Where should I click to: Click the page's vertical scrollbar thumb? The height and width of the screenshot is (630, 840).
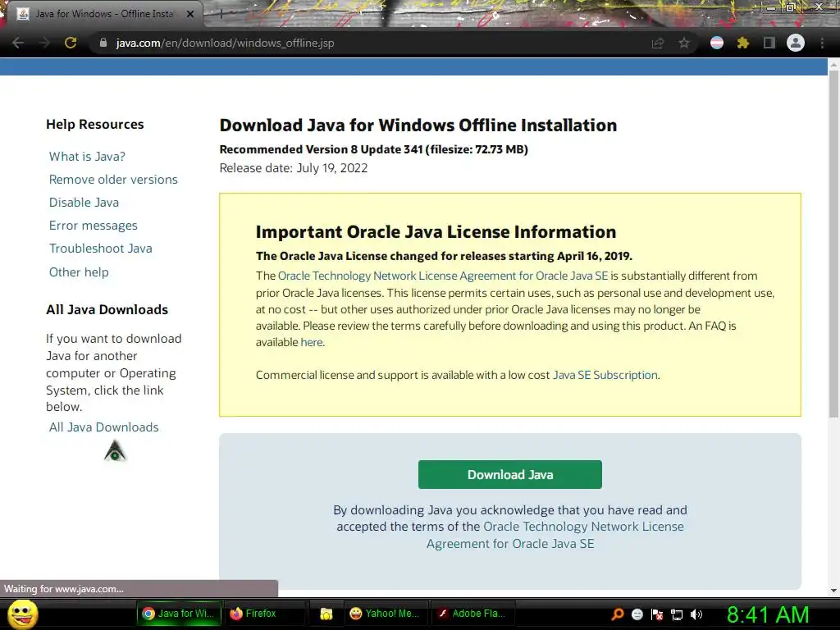click(833, 244)
